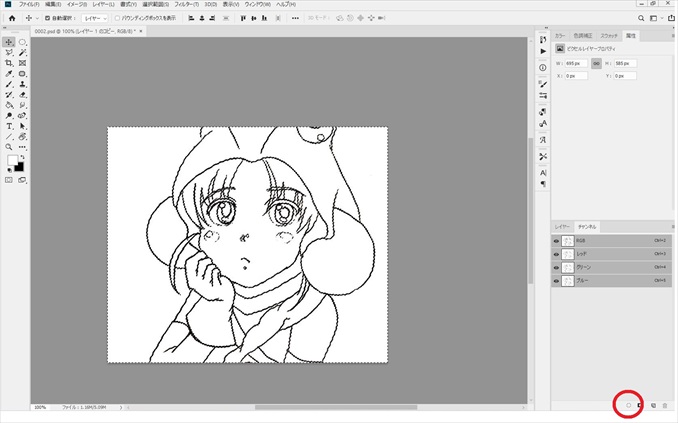678x423 pixels.
Task: Click Align top edges icon
Action: (243, 18)
